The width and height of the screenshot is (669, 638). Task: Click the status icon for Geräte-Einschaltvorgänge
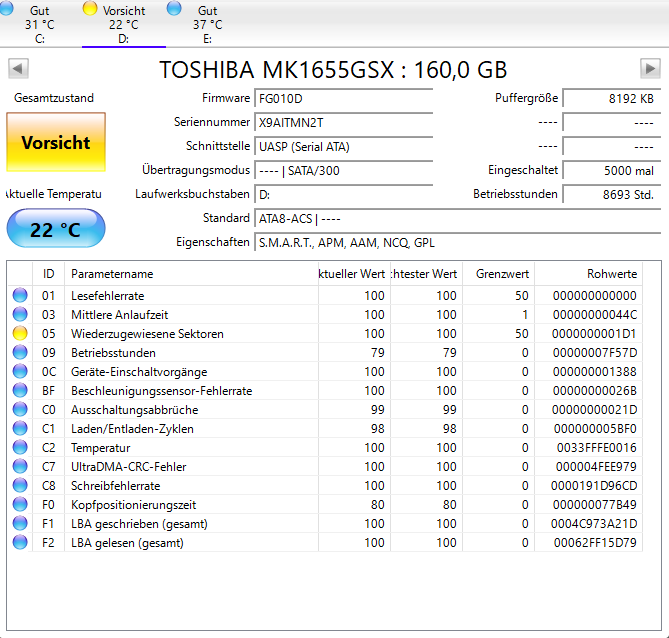20,371
